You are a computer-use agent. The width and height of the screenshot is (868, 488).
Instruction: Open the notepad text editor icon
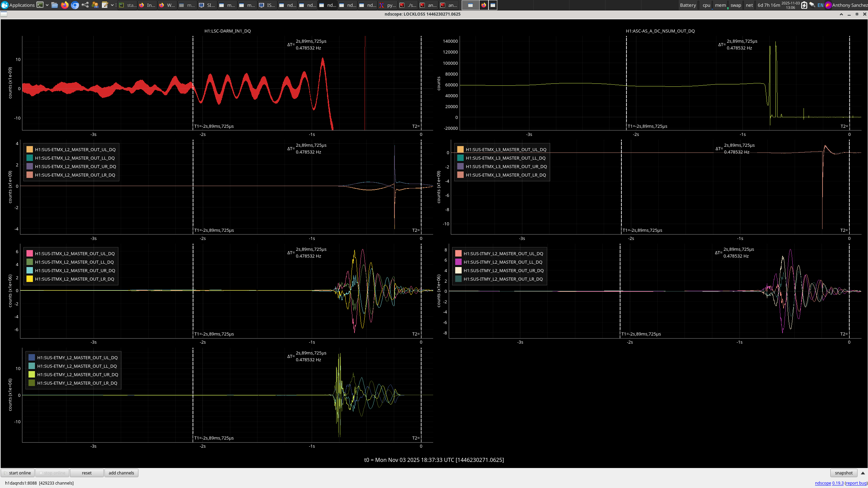click(x=105, y=5)
